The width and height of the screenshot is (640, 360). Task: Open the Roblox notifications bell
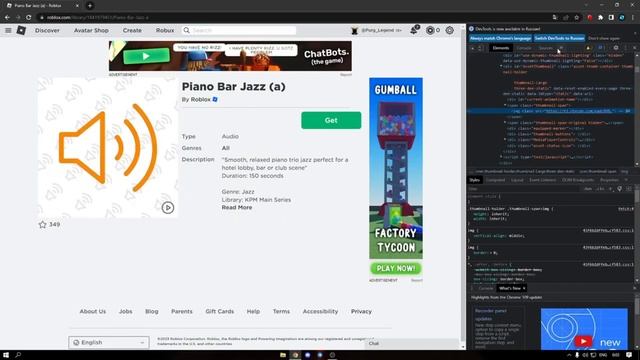(x=414, y=30)
